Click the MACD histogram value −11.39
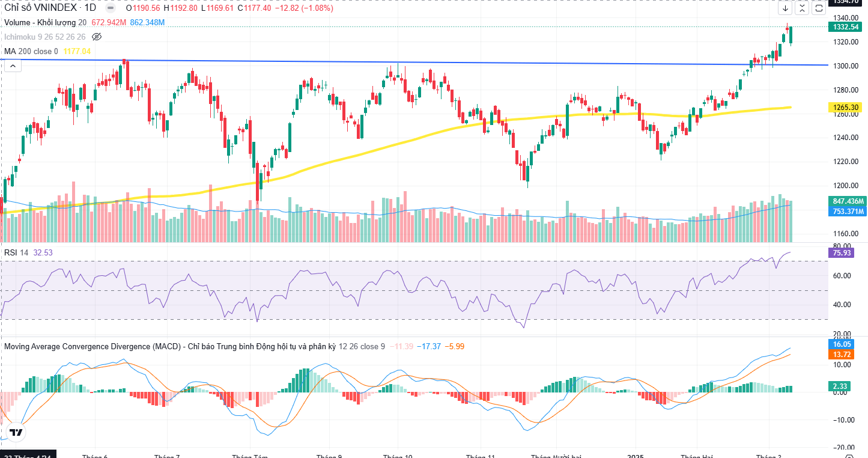 (401, 346)
